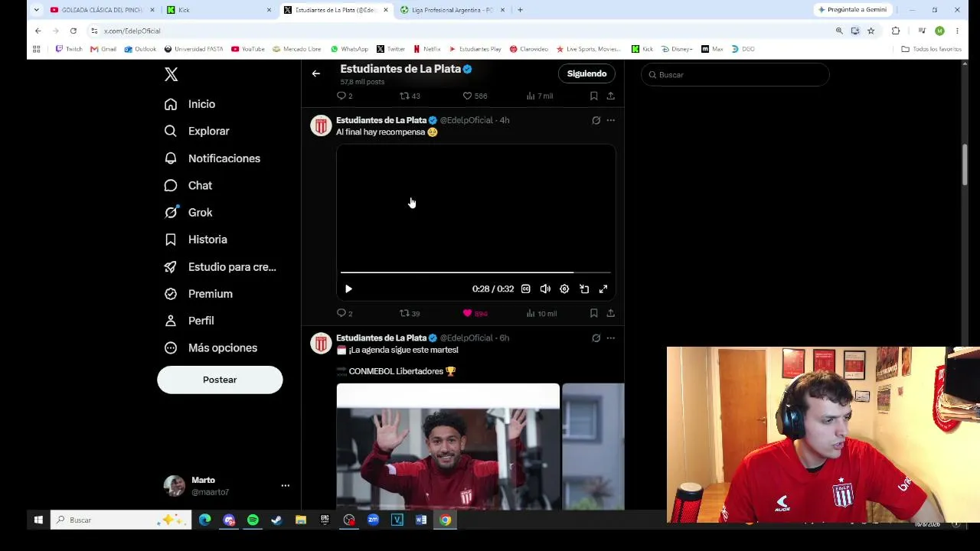Enable picture-in-picture for the video

(584, 289)
